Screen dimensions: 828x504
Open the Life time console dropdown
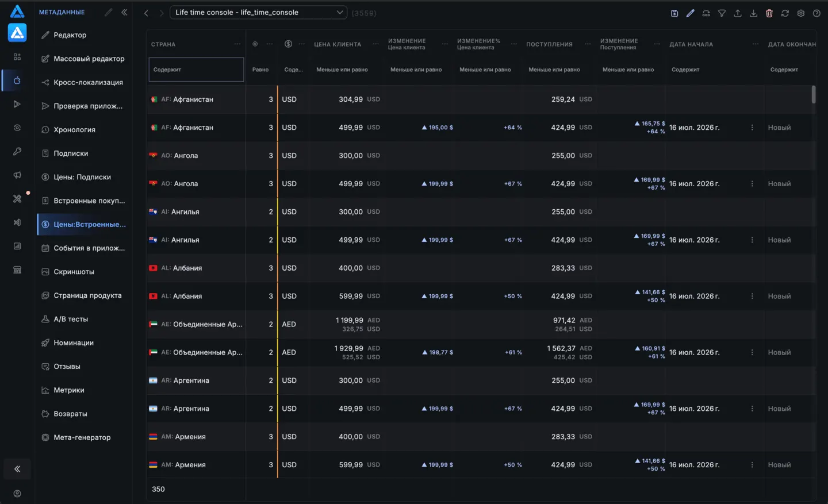pos(258,12)
